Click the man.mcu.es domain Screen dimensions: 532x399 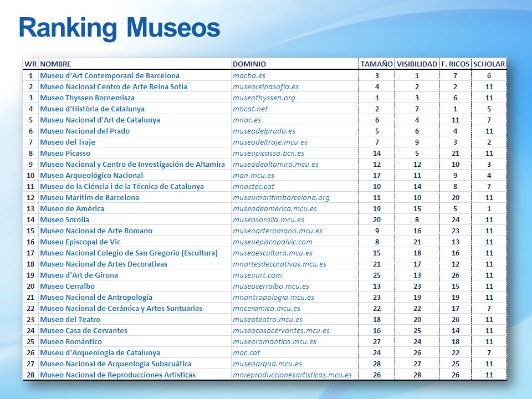[x=253, y=176]
